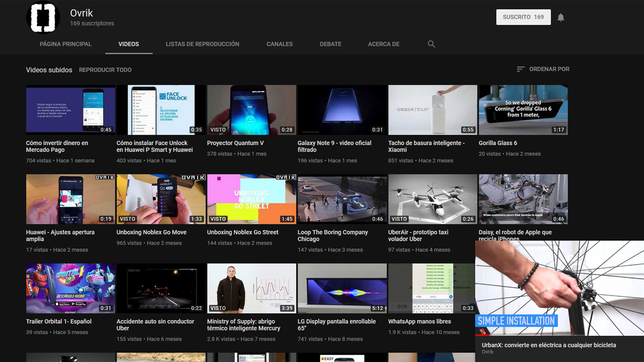Go to the CANALES tab
Screen dimensions: 644x362
pos(280,44)
